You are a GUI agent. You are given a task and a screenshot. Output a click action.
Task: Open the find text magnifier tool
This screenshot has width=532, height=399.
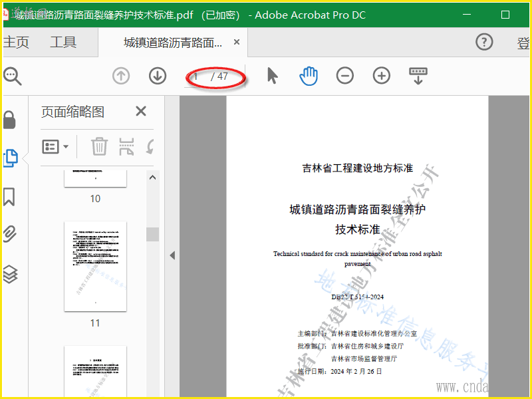[12, 76]
